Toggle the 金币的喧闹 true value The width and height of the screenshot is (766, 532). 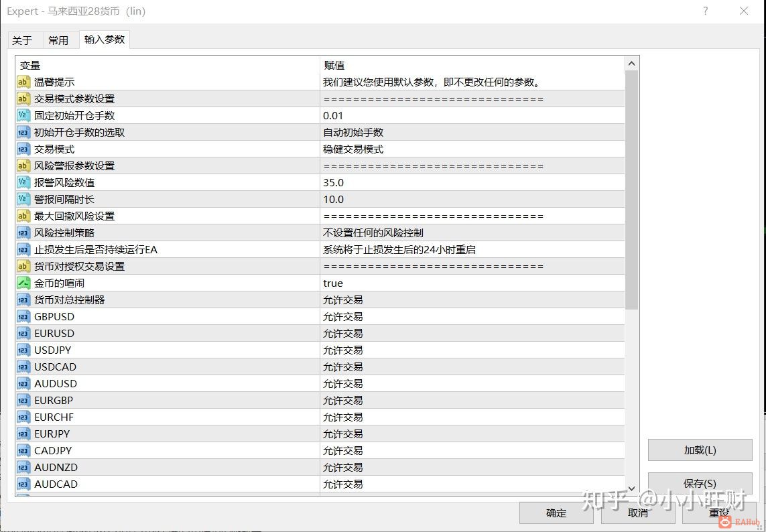[332, 283]
